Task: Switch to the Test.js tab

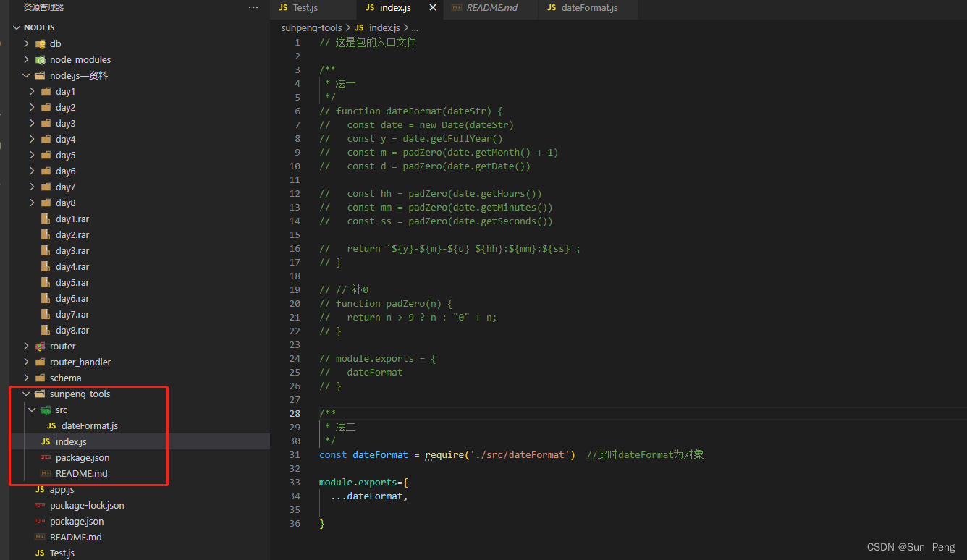Action: [x=305, y=8]
